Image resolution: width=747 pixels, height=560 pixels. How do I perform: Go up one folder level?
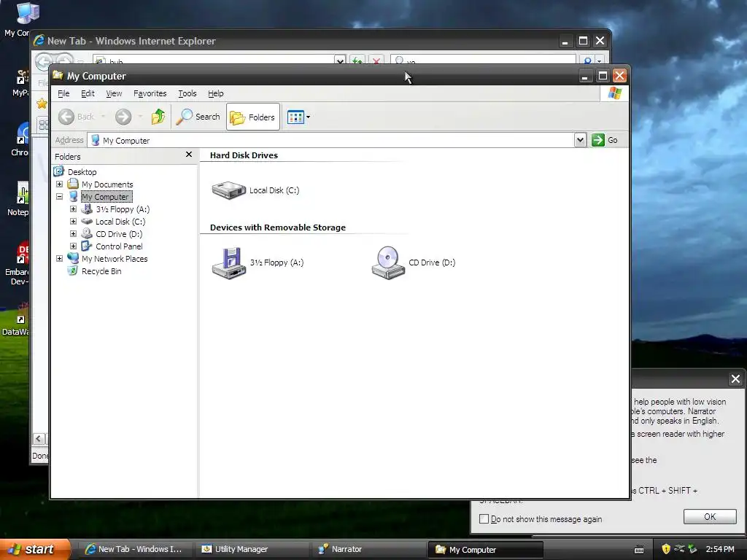158,117
